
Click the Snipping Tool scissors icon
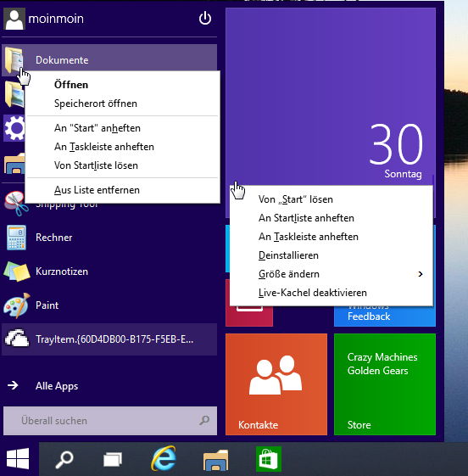(x=16, y=204)
